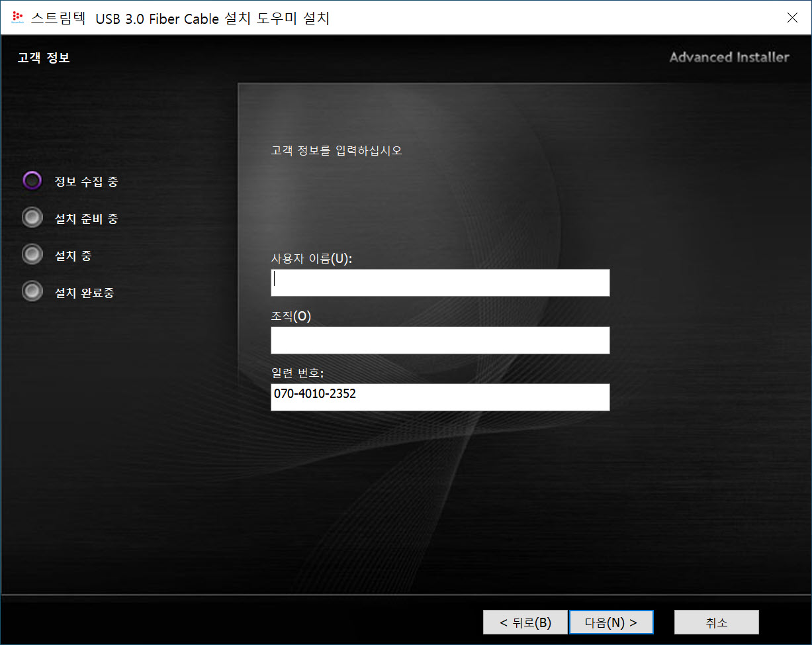The image size is (812, 645).
Task: Click the 설치 준비 중 step indicator circle
Action: pos(32,218)
